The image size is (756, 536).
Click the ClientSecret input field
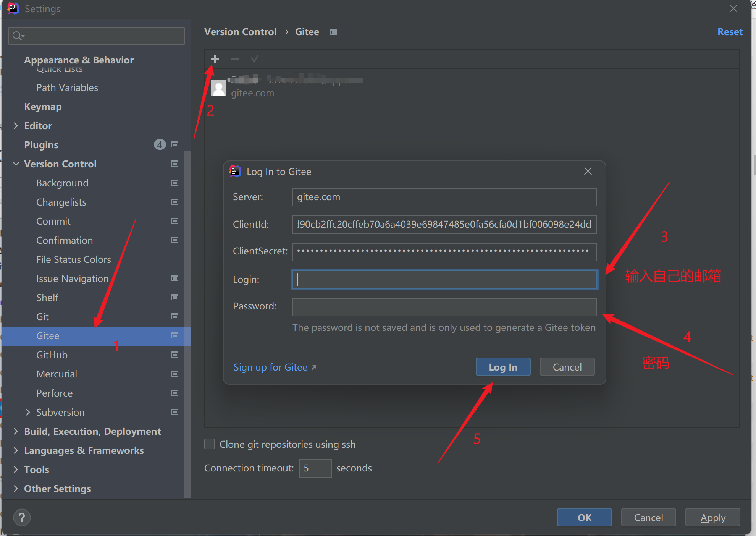[x=444, y=252]
